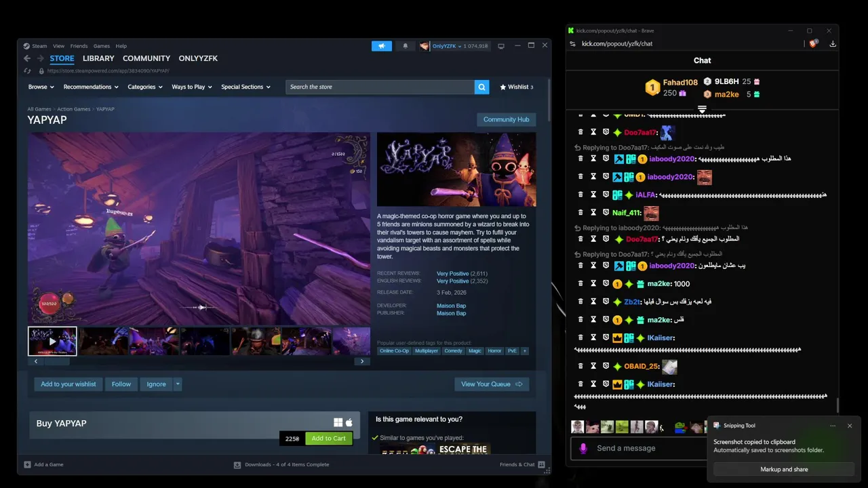Click the Horror tag

click(x=494, y=350)
